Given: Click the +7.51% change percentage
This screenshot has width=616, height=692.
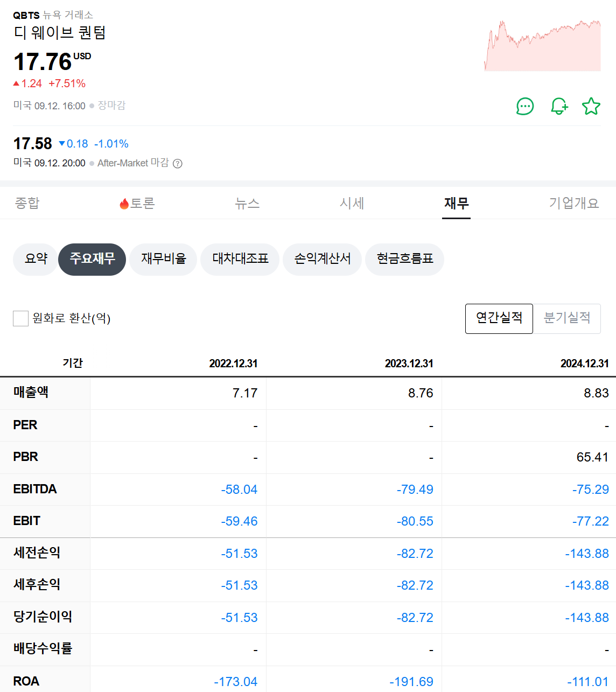Looking at the screenshot, I should point(67,83).
